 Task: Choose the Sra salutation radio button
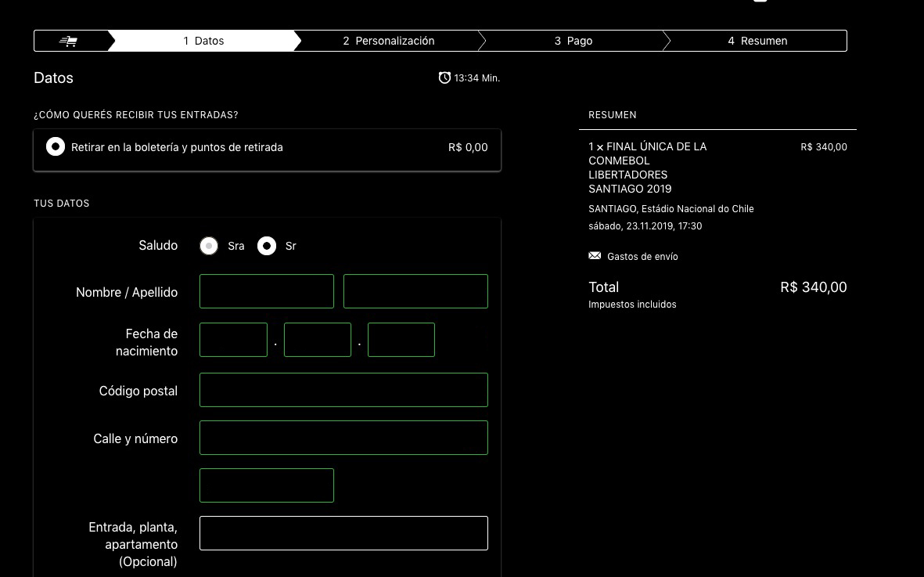point(209,246)
